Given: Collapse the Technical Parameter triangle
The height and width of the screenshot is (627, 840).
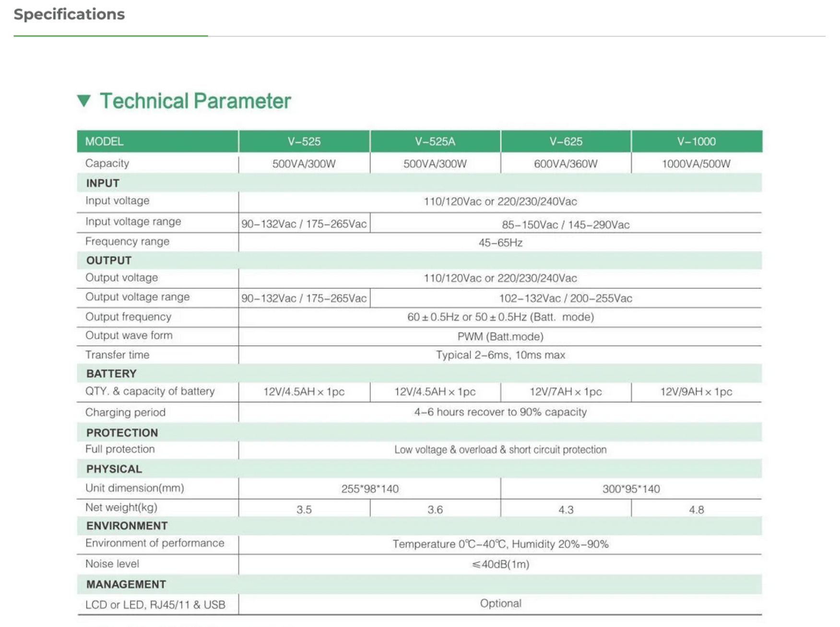Looking at the screenshot, I should coord(84,101).
